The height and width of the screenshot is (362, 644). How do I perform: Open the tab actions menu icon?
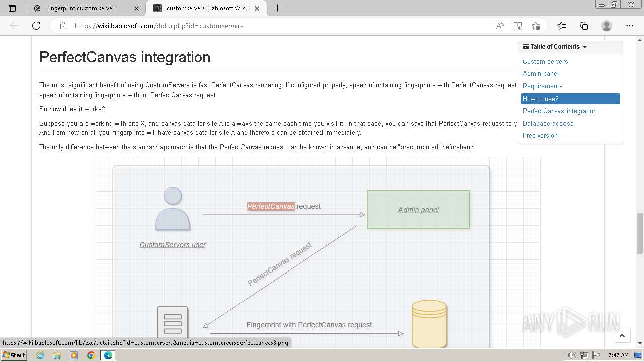(x=12, y=8)
